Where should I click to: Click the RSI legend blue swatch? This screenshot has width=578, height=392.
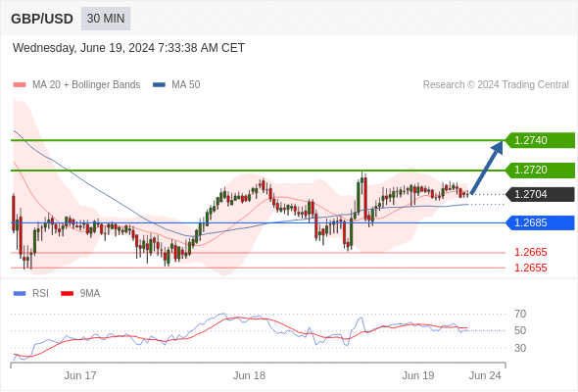tap(20, 294)
